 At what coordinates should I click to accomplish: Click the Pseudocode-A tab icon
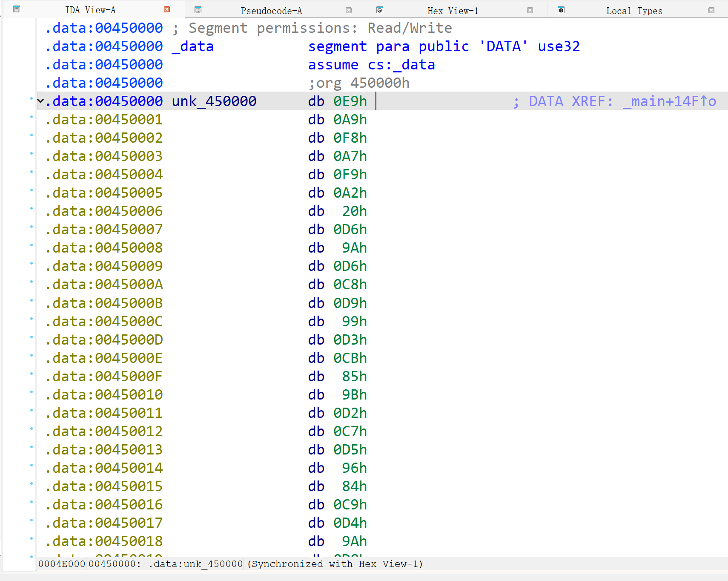pos(198,10)
